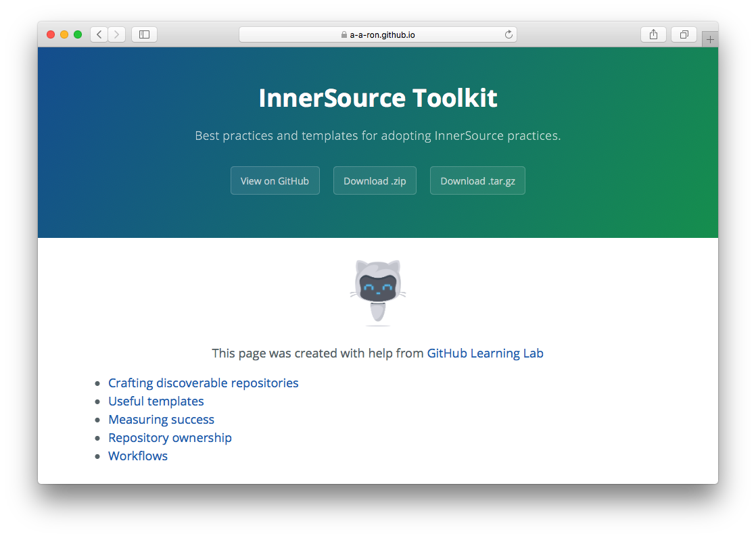The height and width of the screenshot is (538, 756).
Task: Show all tabs overview icon
Action: [684, 34]
